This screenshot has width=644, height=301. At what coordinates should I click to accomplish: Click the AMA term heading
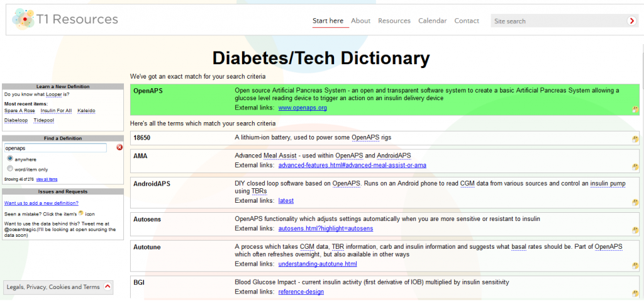(140, 156)
